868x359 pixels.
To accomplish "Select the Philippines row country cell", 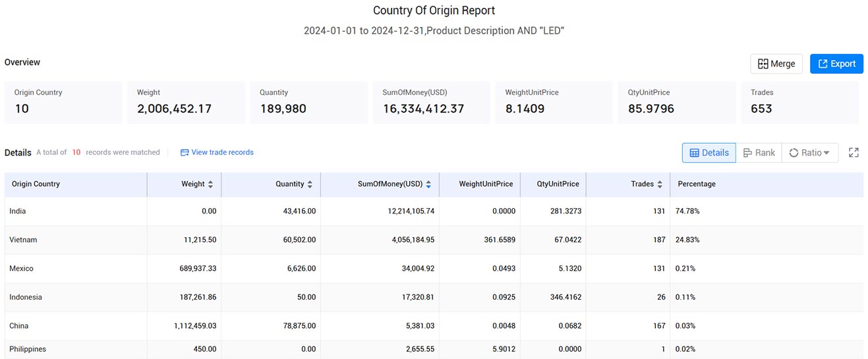I will coord(76,349).
